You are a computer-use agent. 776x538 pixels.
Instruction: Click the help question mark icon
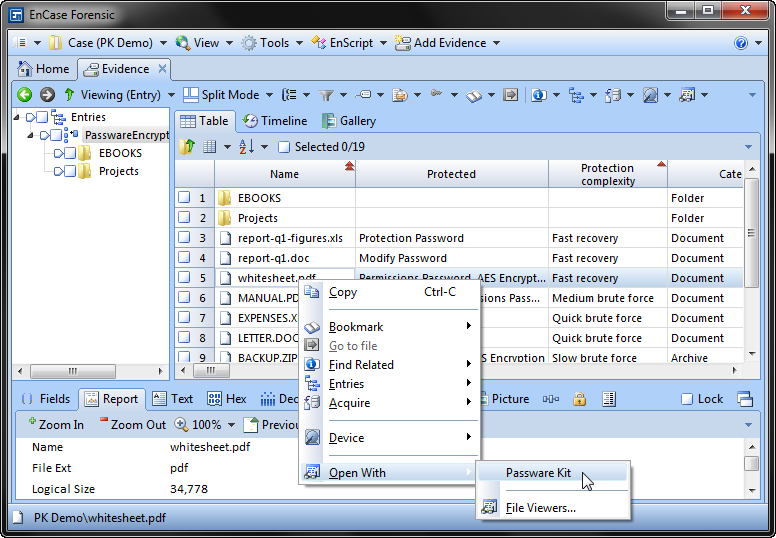[x=741, y=43]
